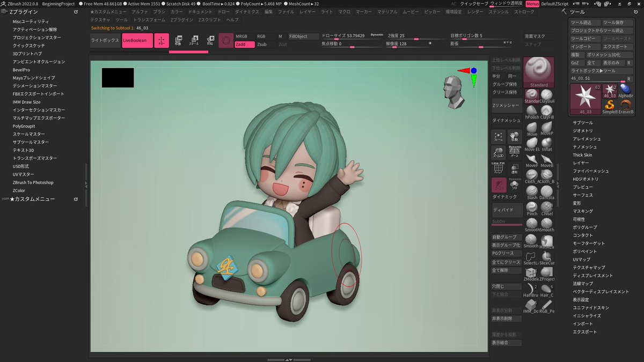Image resolution: width=644 pixels, height=362 pixels.
Task: Select the Pinch brush
Action: pyautogui.click(x=532, y=209)
